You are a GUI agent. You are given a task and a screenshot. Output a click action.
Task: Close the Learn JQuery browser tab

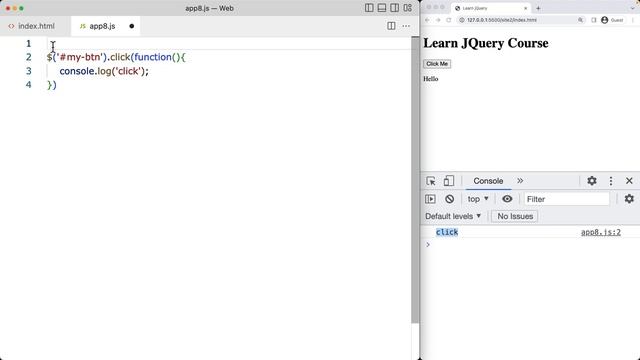(x=525, y=8)
